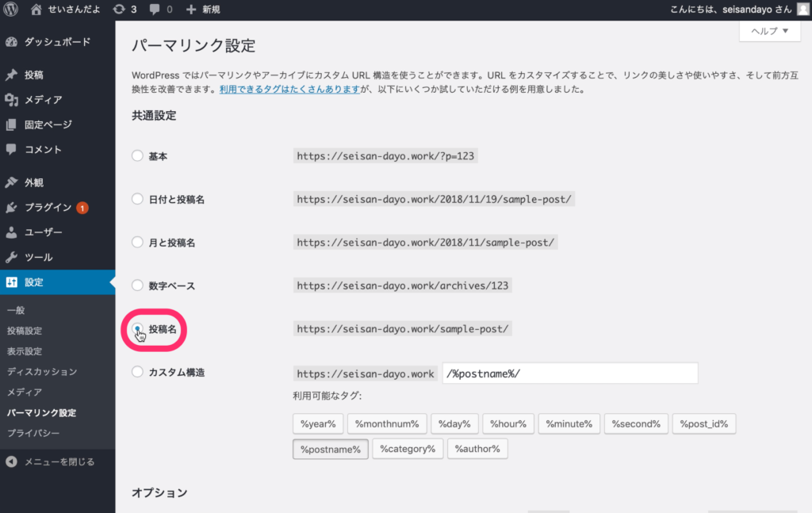
Task: Open site home icon せいさんだよ
Action: pyautogui.click(x=36, y=10)
